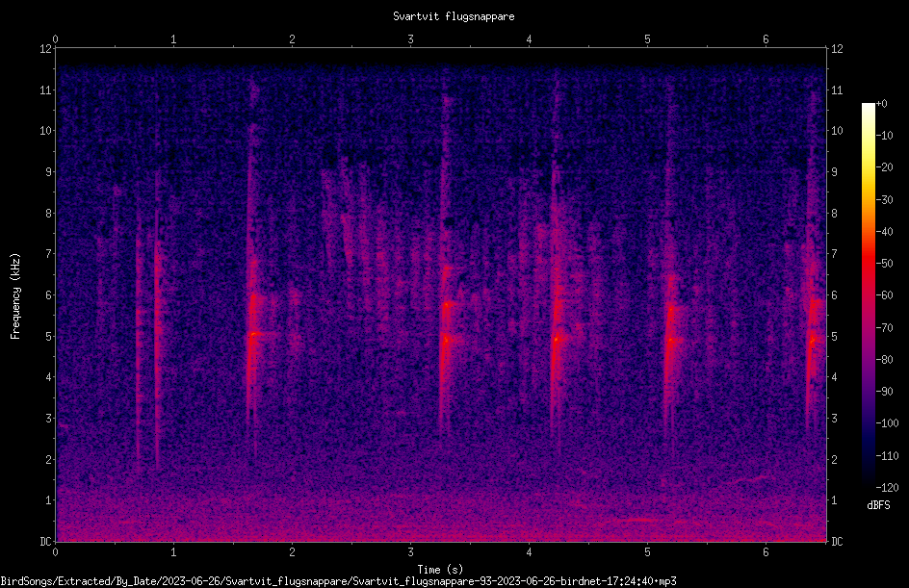Click the bright call burst near 5.2 seconds
This screenshot has height=588, width=909.
(671, 341)
